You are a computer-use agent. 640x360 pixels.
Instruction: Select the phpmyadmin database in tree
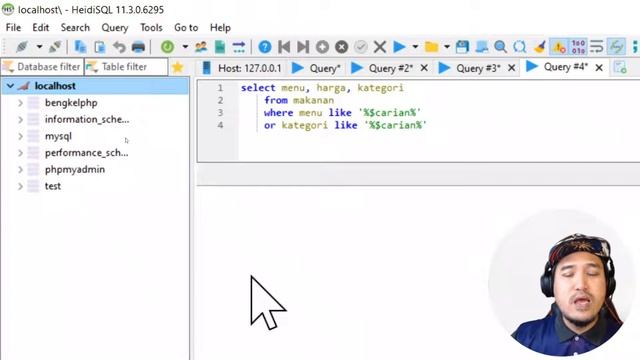(75, 169)
